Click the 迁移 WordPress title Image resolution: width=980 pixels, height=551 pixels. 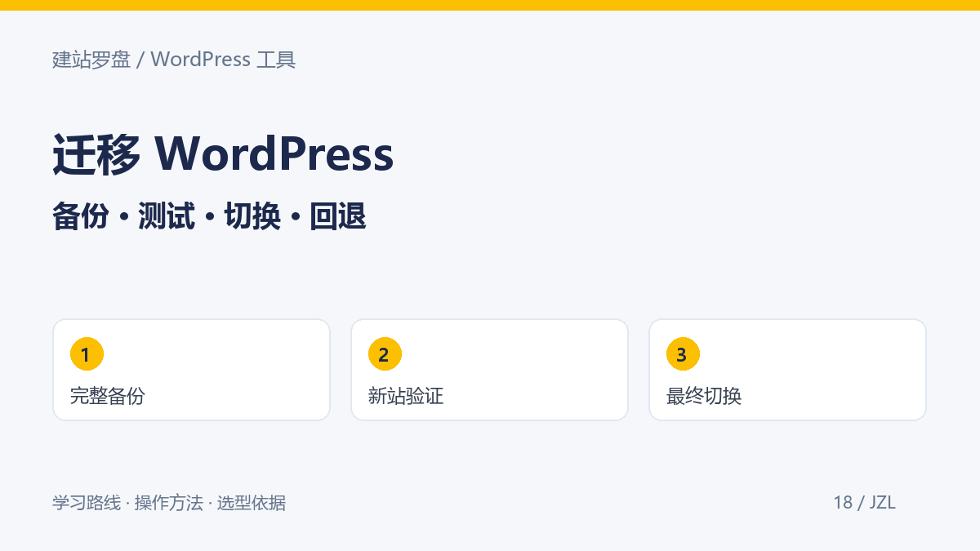point(223,153)
